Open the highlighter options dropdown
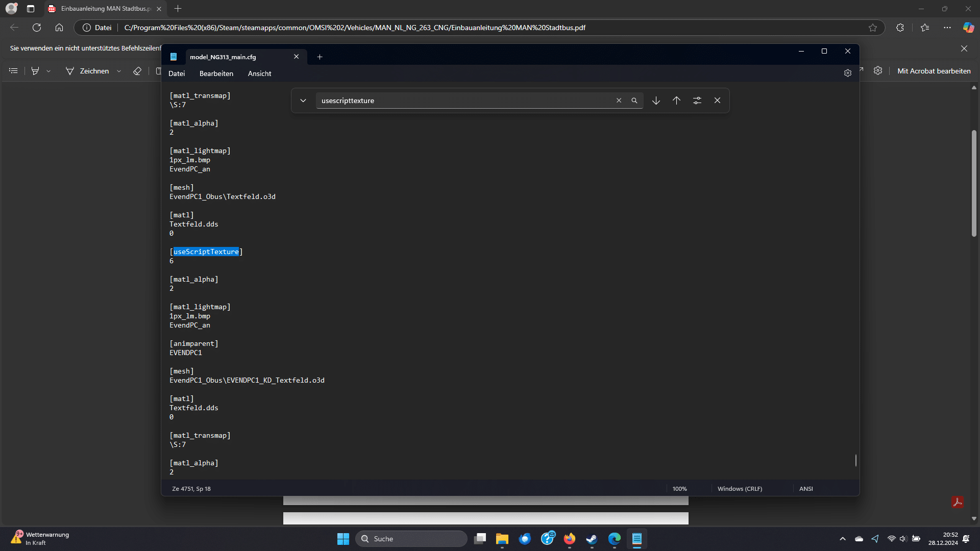The width and height of the screenshot is (980, 551). tap(48, 71)
